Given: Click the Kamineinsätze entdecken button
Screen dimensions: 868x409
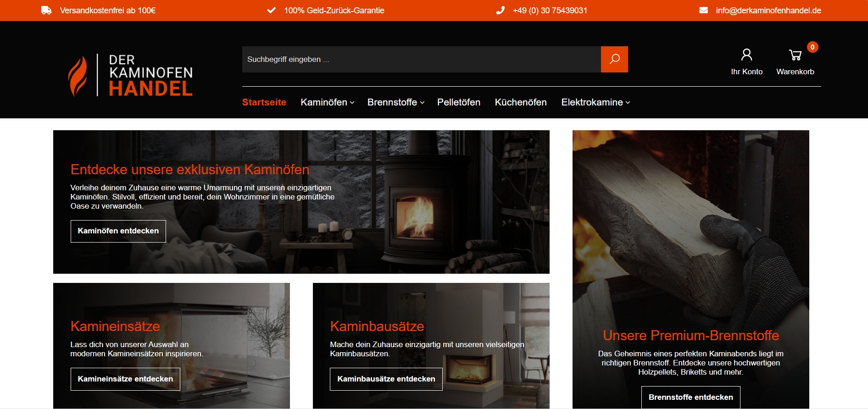Looking at the screenshot, I should tap(125, 379).
